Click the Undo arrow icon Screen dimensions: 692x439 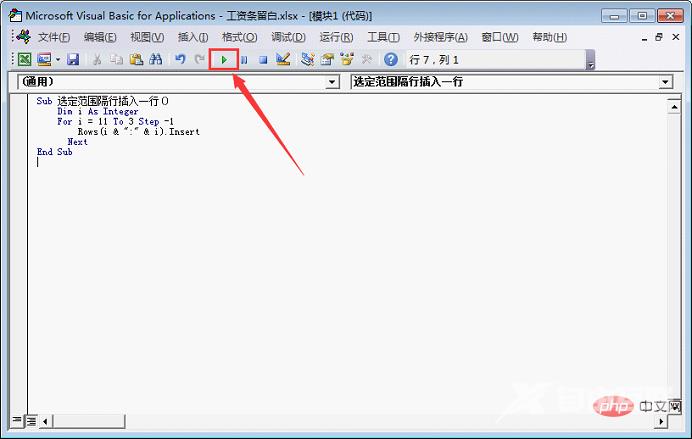(181, 60)
